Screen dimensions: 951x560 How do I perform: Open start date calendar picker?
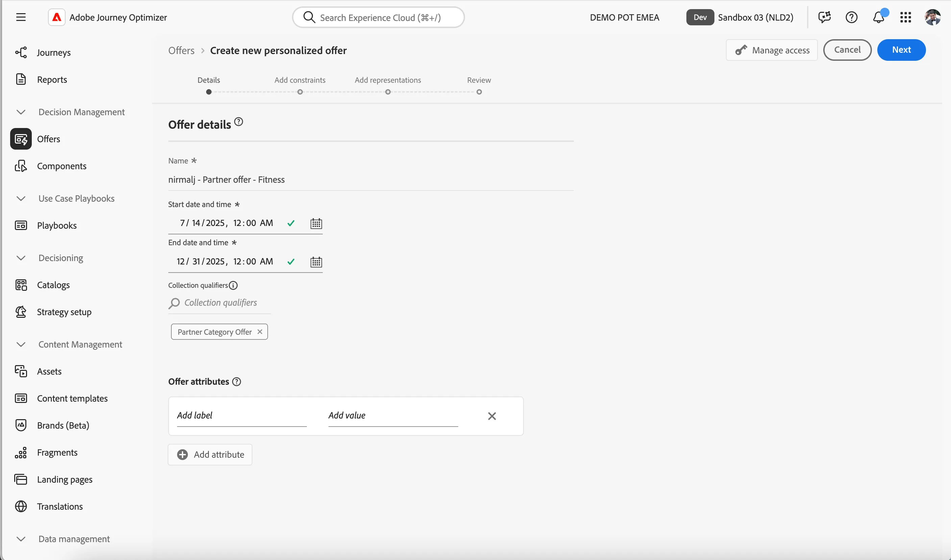316,223
